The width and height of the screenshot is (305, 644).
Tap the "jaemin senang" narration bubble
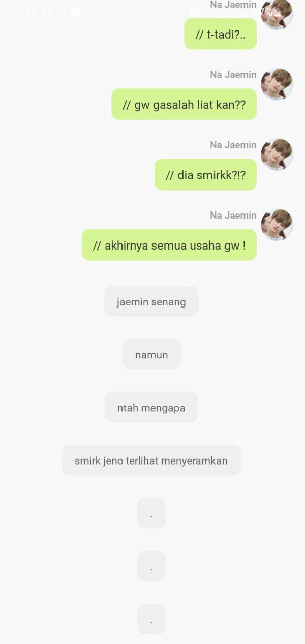point(151,301)
